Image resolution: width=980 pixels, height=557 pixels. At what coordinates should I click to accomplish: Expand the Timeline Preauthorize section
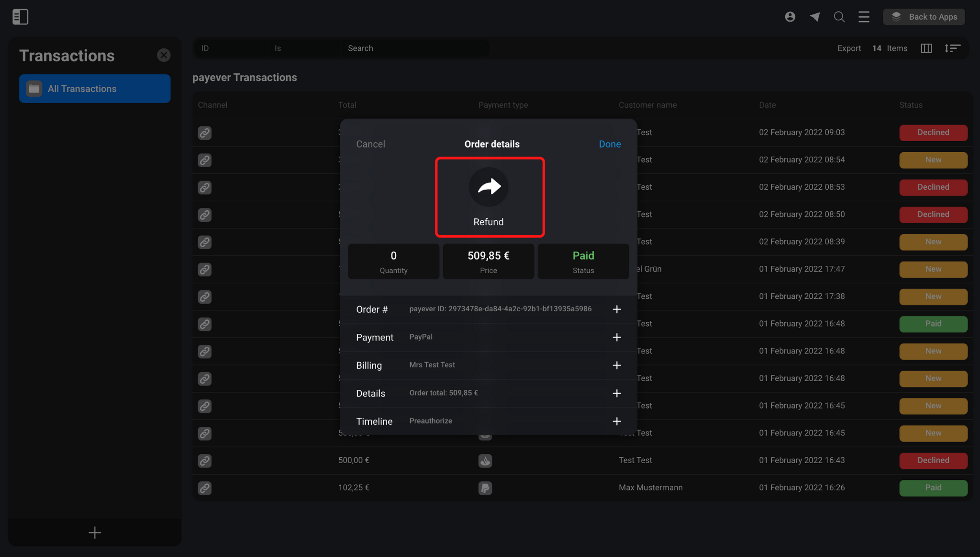617,421
